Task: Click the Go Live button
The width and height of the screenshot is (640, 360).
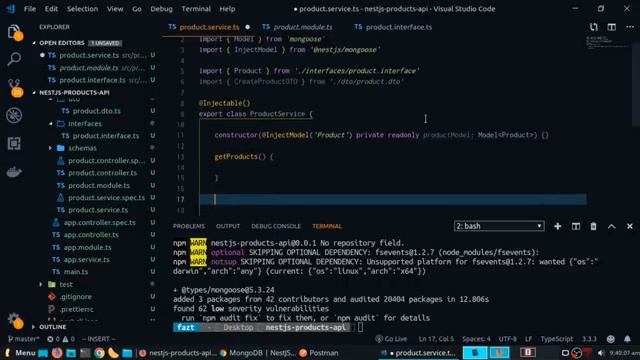Action: tap(391, 339)
